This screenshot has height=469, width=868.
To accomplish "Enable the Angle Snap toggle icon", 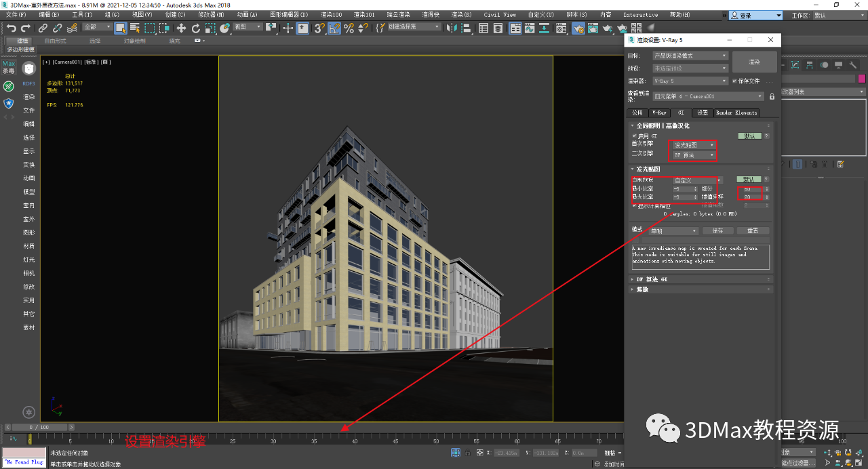I will pos(334,28).
